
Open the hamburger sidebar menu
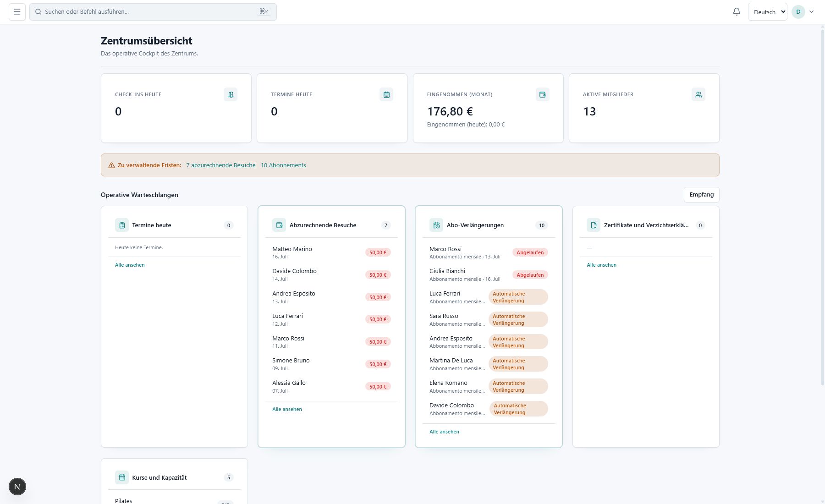17,12
